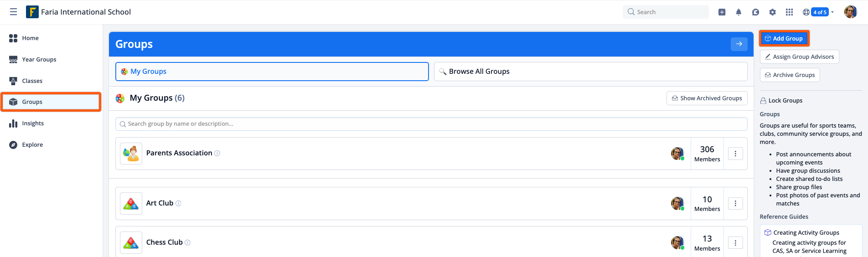Select the My Groups tab

point(272,72)
